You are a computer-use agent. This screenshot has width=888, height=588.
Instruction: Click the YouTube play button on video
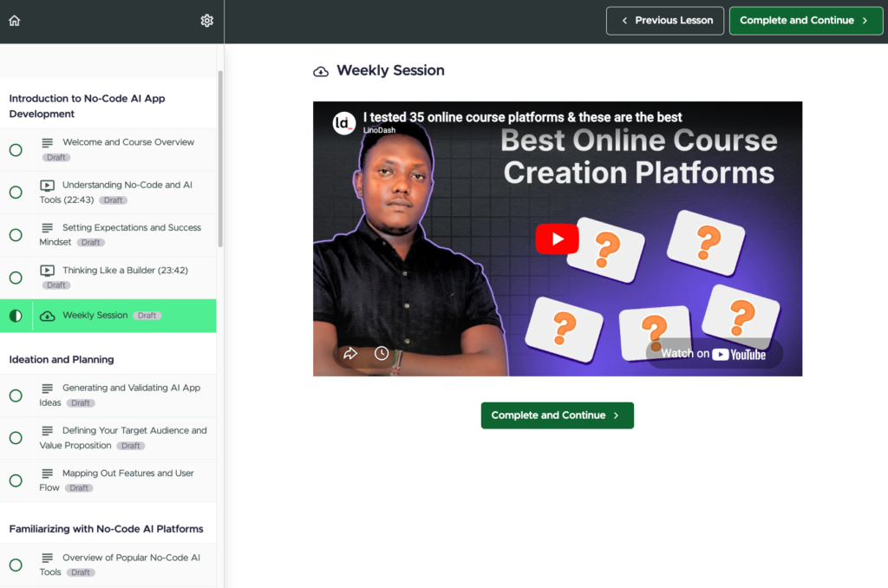pos(557,238)
